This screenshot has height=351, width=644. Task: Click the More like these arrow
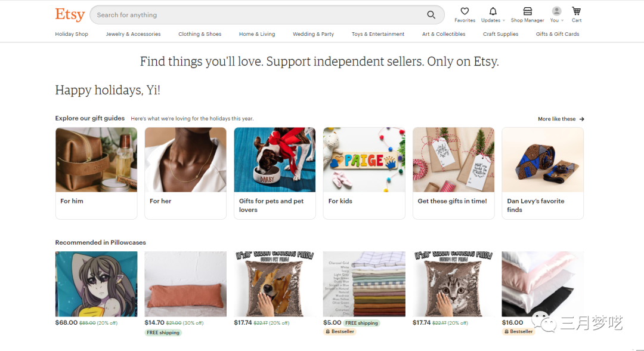[x=581, y=119]
